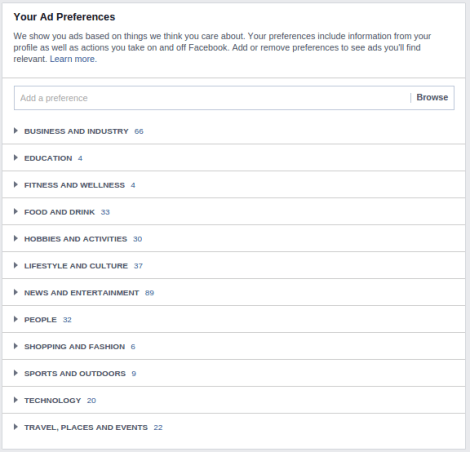
Task: Focus the Add a preference field
Action: [x=234, y=98]
